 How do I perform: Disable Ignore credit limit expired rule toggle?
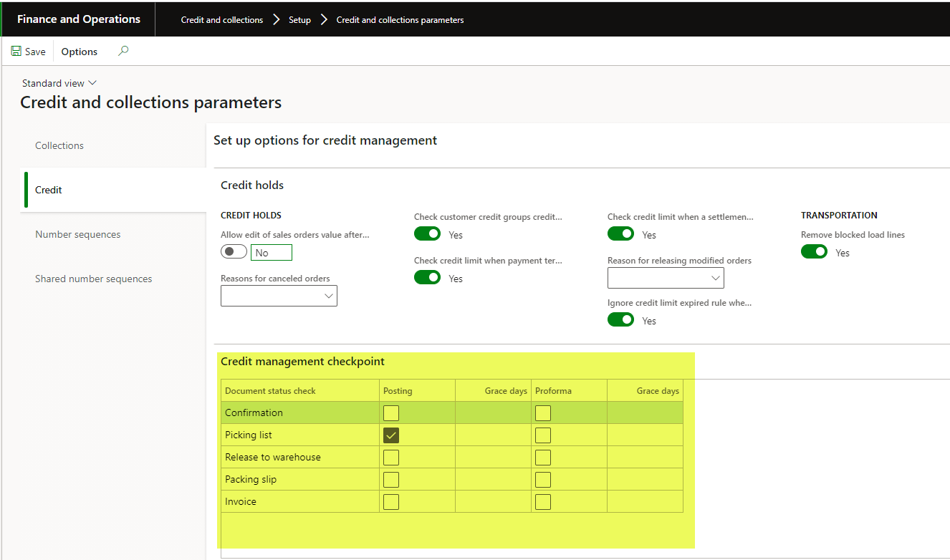tap(620, 320)
